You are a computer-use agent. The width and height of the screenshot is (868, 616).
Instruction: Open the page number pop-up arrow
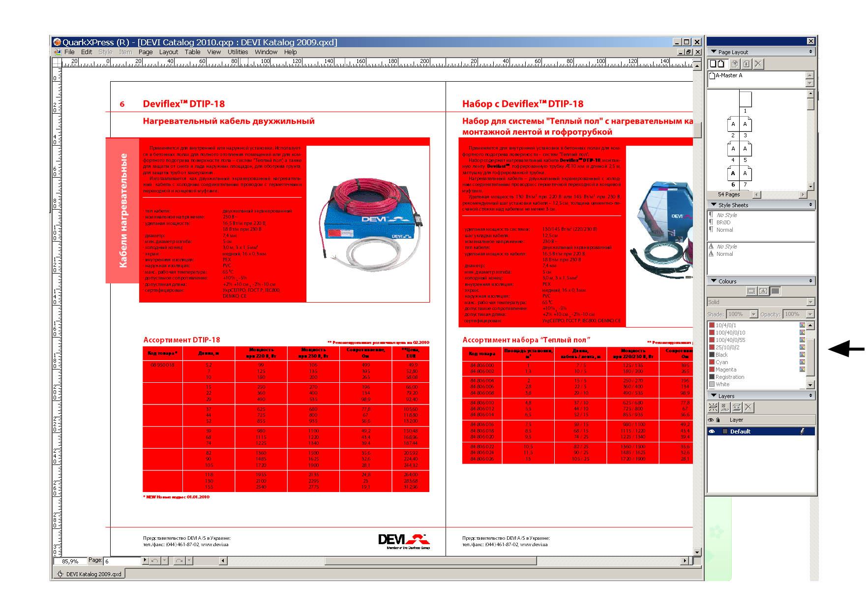(x=145, y=560)
